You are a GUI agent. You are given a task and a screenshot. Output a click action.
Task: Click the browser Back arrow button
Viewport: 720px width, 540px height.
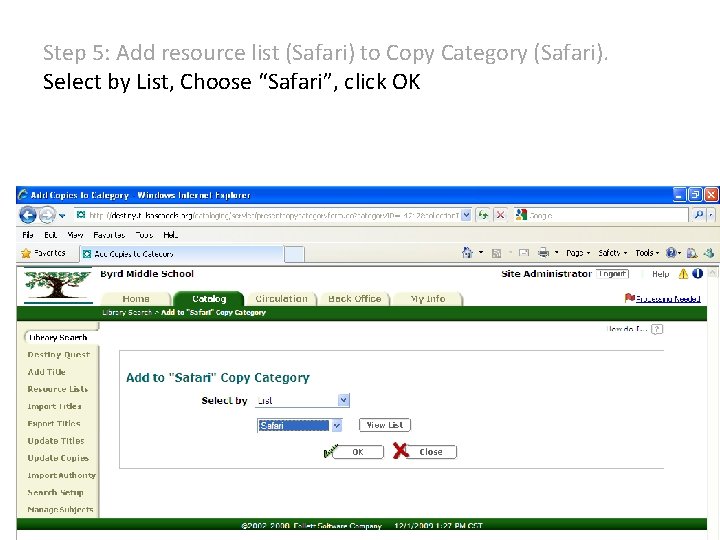coord(28,215)
